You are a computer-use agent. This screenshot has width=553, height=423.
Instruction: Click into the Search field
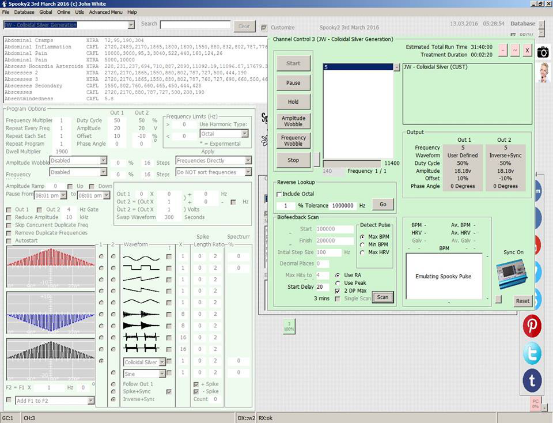tap(195, 25)
